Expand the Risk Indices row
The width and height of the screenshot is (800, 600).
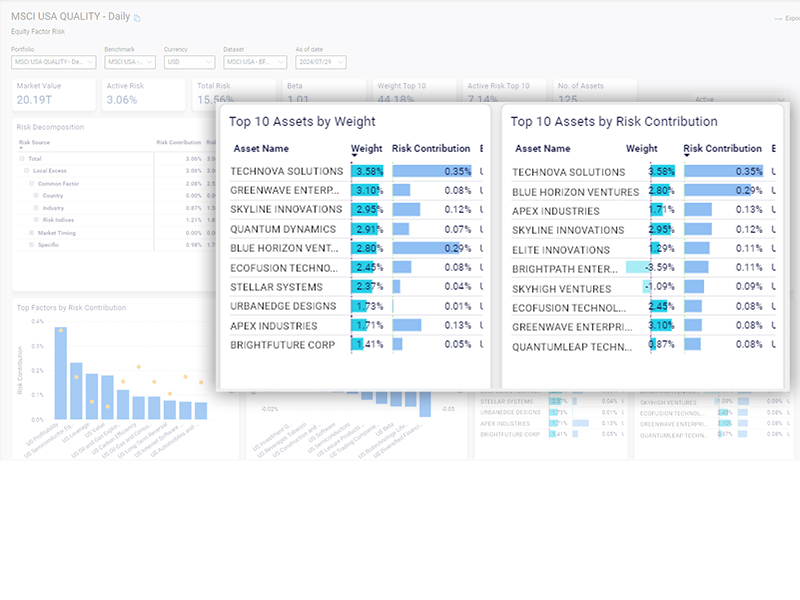click(x=35, y=220)
